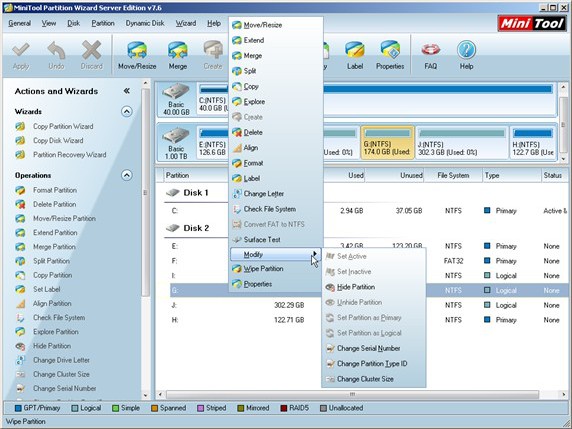This screenshot has width=572, height=429.
Task: Expand the Modify submenu arrow
Action: (315, 253)
